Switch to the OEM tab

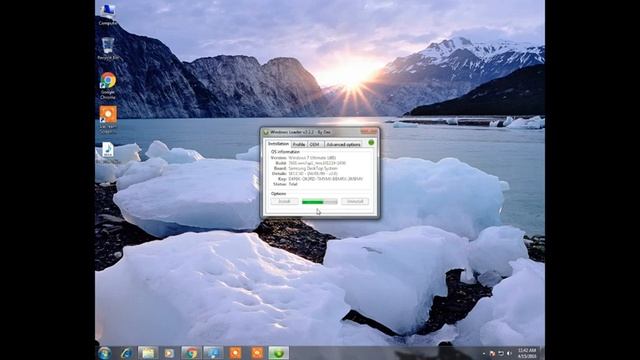pos(315,144)
